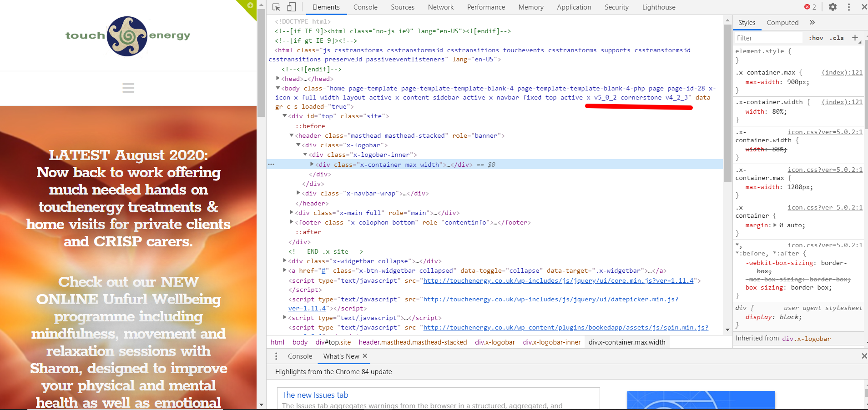Viewport: 868px width, 410px height.
Task: Close the DevTools panel
Action: (x=864, y=7)
